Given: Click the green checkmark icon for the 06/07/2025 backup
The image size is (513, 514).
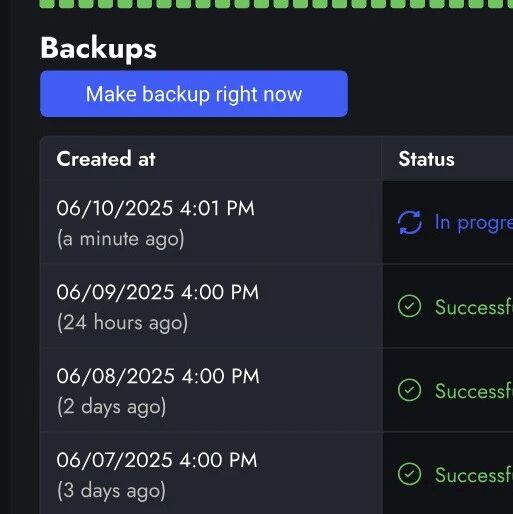Looking at the screenshot, I should pyautogui.click(x=410, y=474).
